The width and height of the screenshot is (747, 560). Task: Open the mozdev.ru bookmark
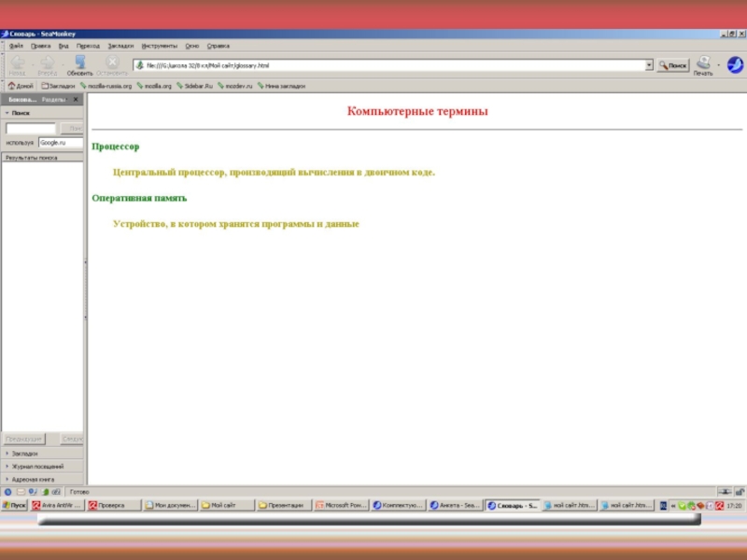(x=235, y=86)
